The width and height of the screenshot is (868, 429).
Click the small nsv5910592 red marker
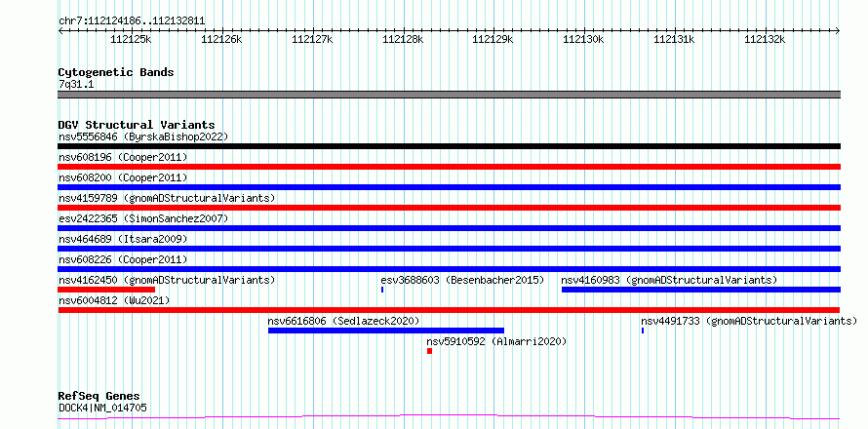(429, 351)
